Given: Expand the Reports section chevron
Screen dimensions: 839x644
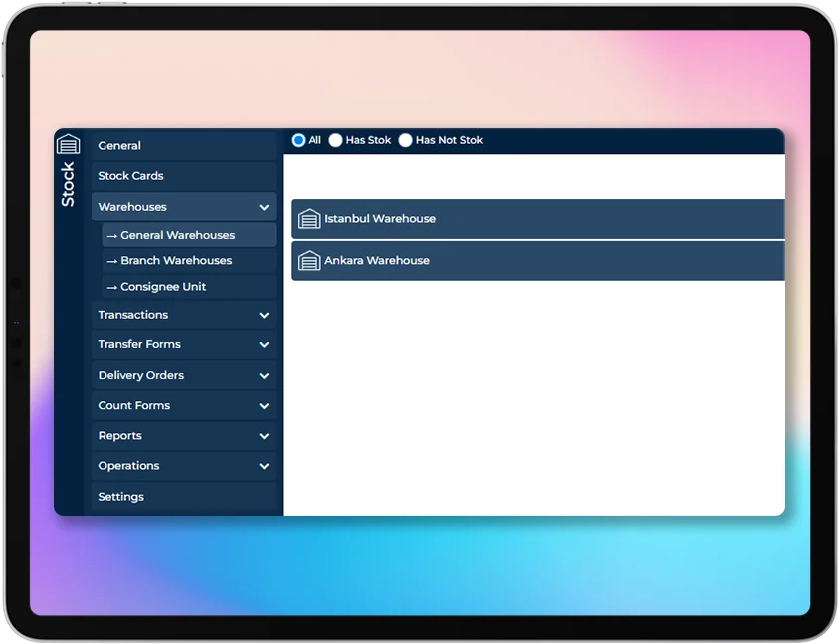Looking at the screenshot, I should coord(264,436).
